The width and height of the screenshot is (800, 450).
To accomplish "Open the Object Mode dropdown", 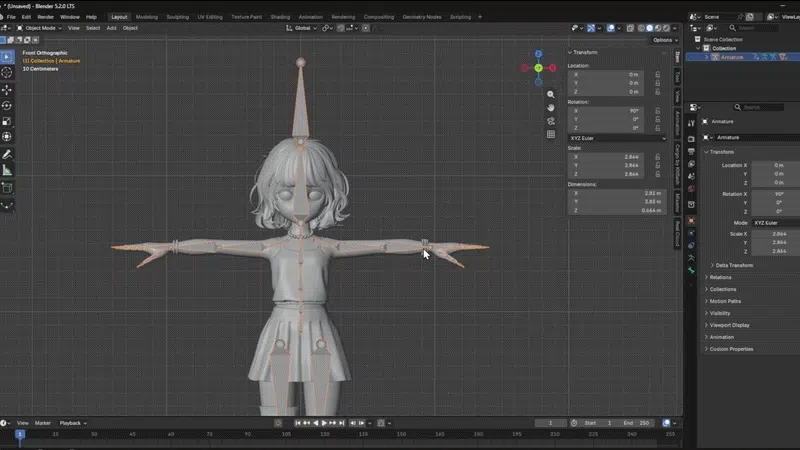I will [39, 28].
